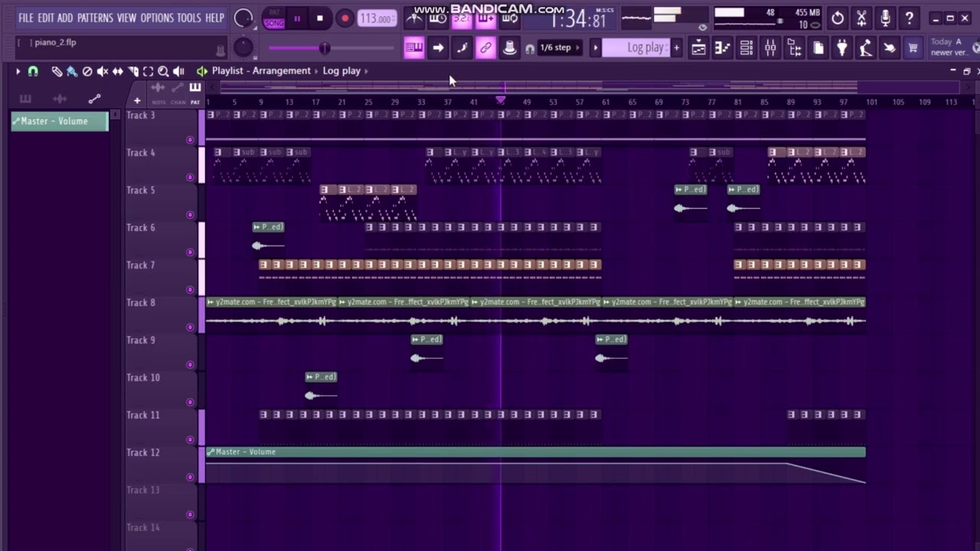This screenshot has height=551, width=980.
Task: Toggle link to controller icon
Action: click(x=485, y=48)
